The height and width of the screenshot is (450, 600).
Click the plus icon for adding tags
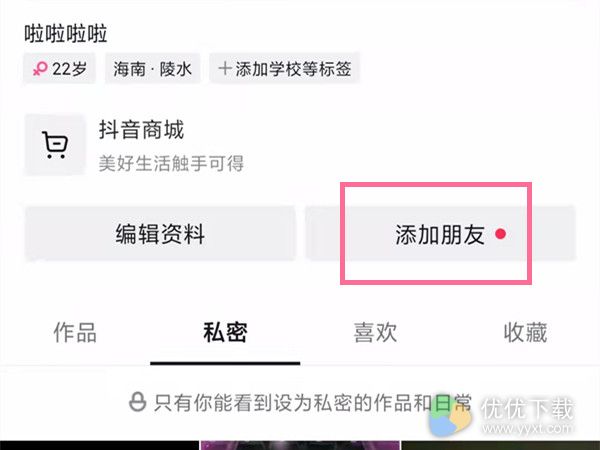click(x=225, y=69)
